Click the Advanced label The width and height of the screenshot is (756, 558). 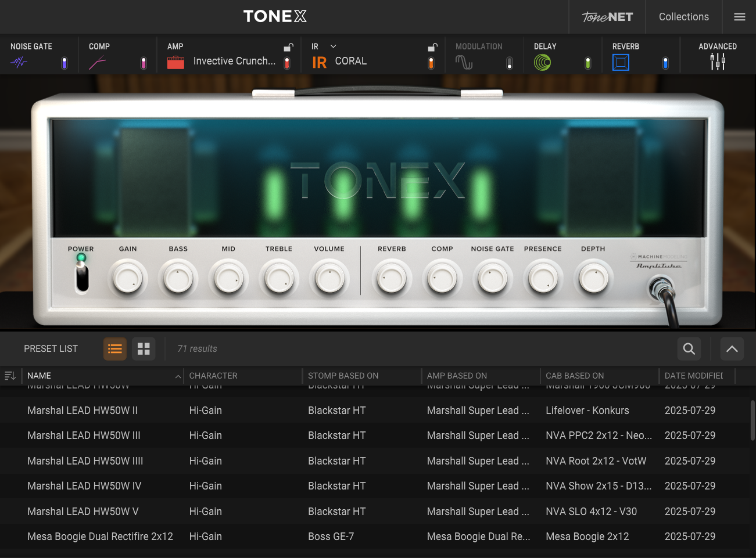click(718, 46)
